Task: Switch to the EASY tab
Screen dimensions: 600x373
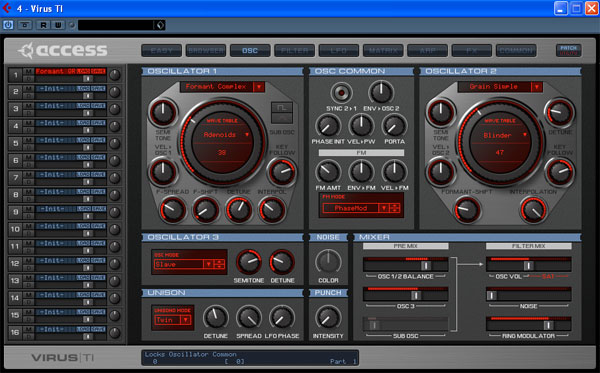Action: click(161, 50)
